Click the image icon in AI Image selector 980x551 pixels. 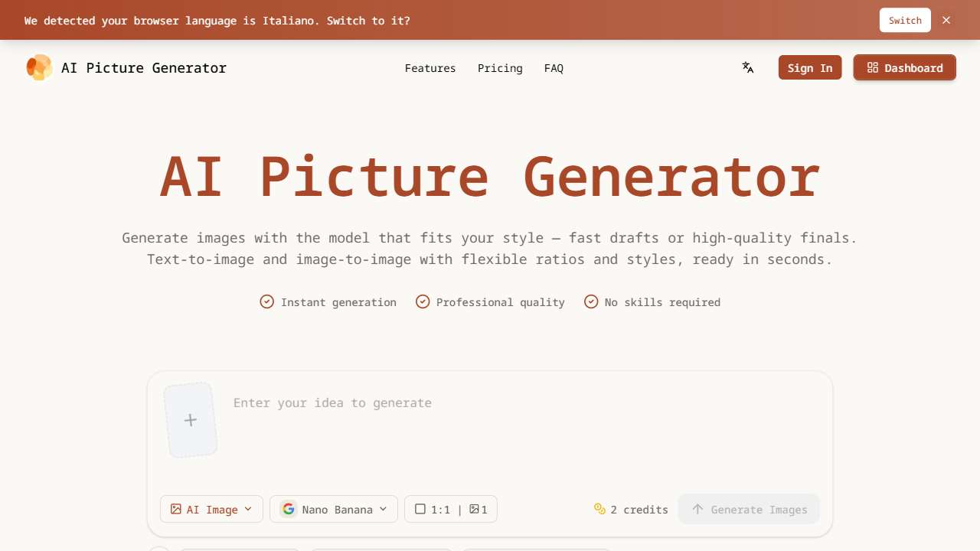point(174,508)
